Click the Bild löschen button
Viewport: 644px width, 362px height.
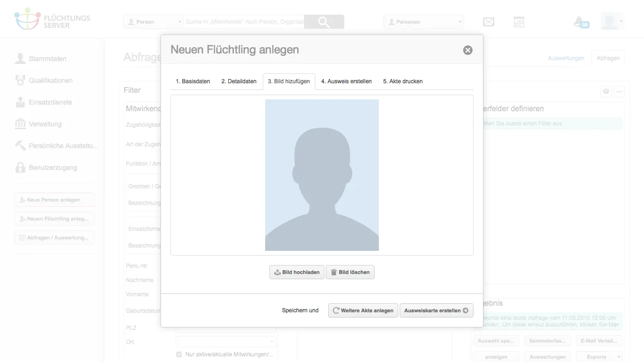[350, 272]
